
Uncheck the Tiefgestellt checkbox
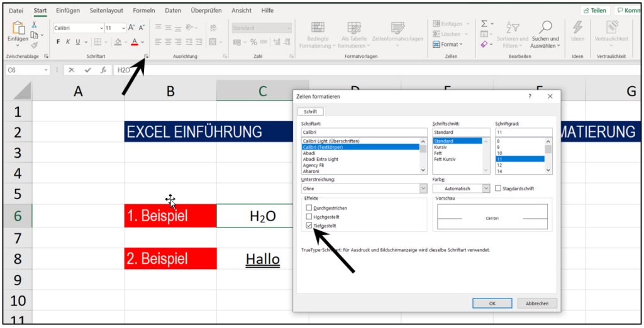click(x=309, y=226)
